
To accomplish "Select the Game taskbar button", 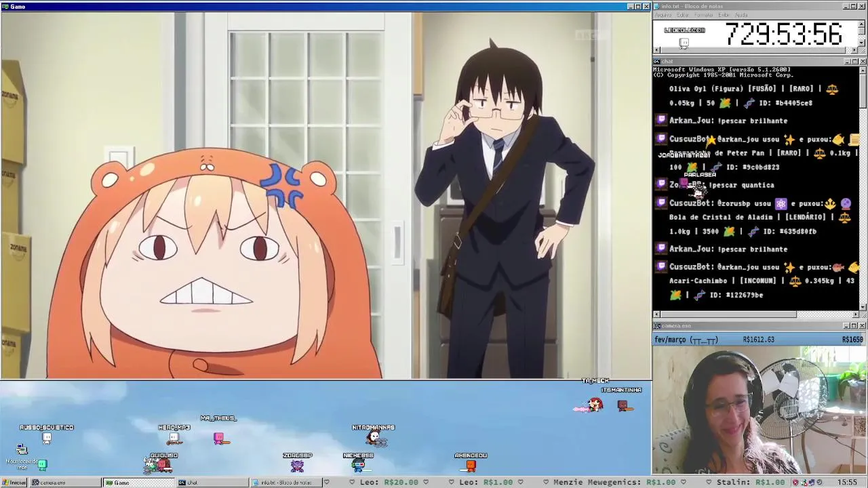I will 138,483.
